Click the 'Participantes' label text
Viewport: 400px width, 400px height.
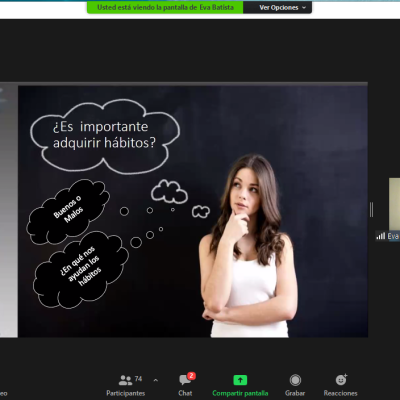[x=126, y=393]
